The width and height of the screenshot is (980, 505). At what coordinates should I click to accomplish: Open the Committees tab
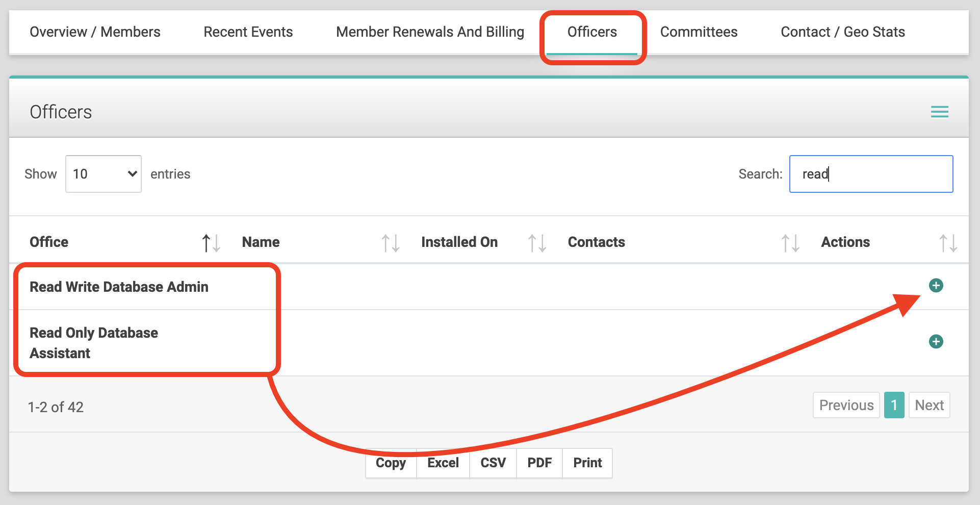pyautogui.click(x=699, y=32)
